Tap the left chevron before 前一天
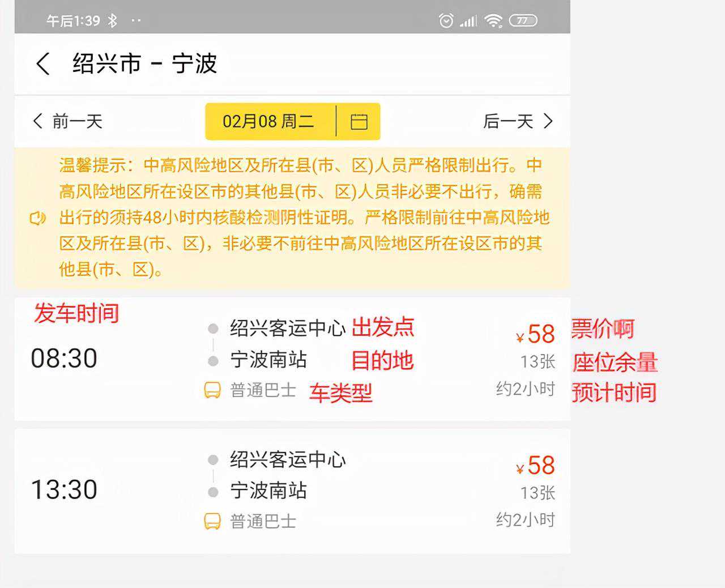The height and width of the screenshot is (588, 725). [38, 121]
